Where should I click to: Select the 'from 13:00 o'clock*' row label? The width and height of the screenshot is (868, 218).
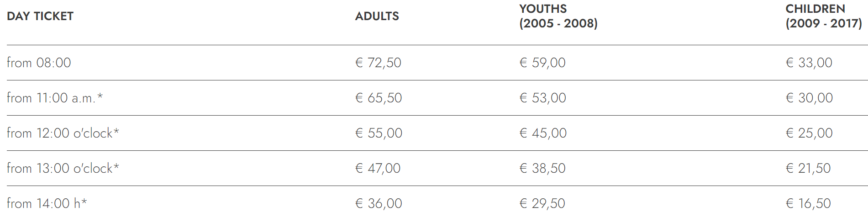coord(63,168)
